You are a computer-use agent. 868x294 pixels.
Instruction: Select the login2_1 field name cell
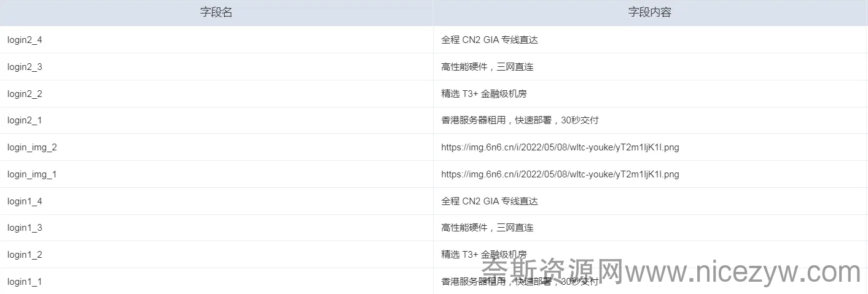[x=216, y=120]
